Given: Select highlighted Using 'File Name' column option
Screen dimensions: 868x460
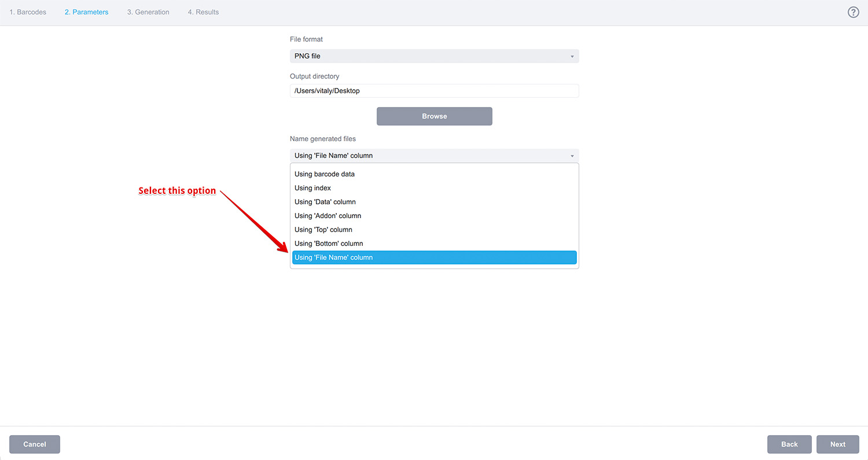Looking at the screenshot, I should point(434,257).
